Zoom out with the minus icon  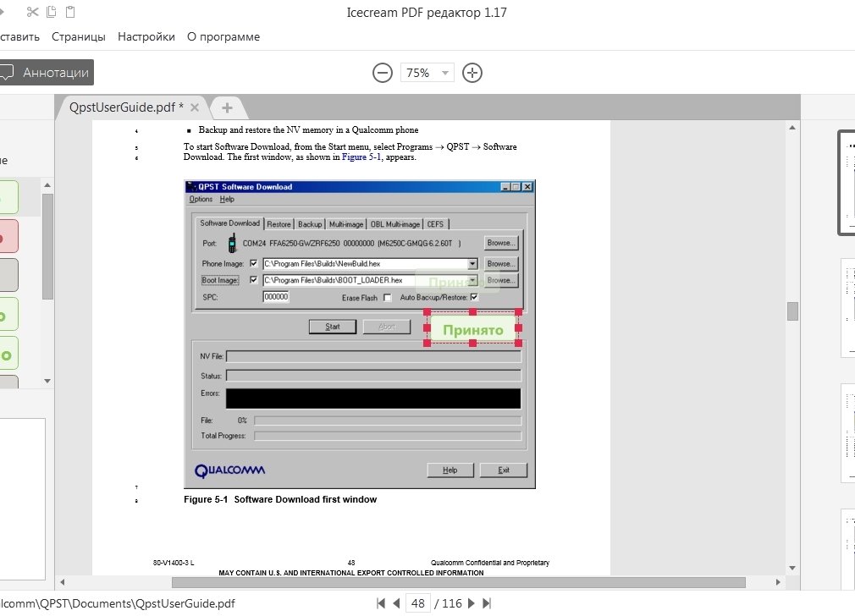click(383, 73)
